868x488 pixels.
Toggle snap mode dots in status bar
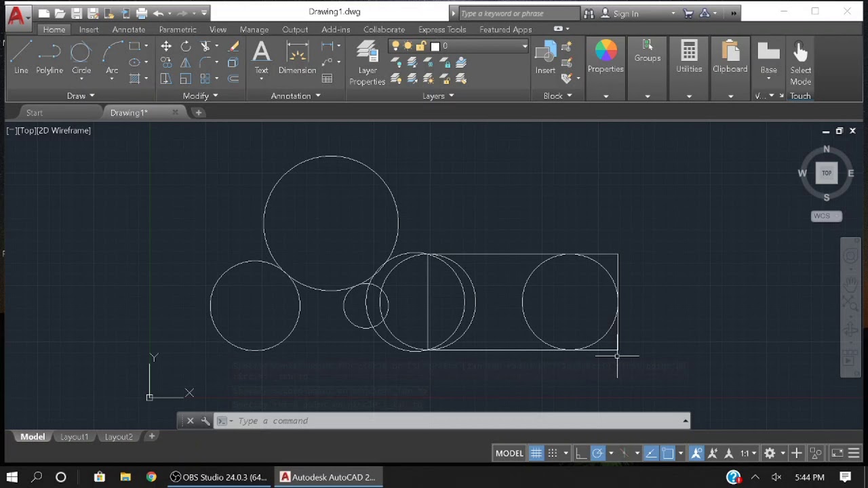553,453
